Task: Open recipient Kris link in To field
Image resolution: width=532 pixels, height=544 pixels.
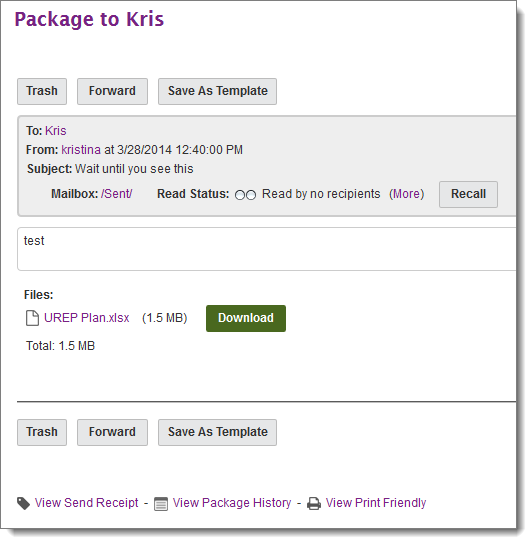Action: (x=56, y=131)
